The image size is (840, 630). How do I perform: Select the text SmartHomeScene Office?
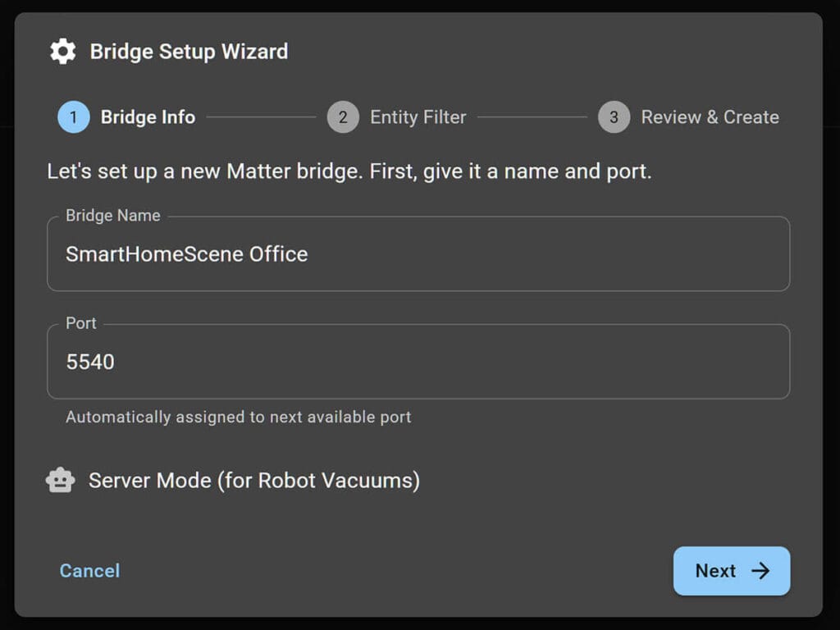[x=186, y=254]
